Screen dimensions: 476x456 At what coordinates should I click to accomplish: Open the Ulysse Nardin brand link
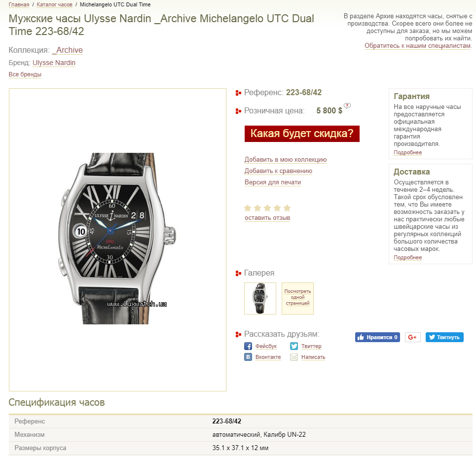pyautogui.click(x=54, y=63)
